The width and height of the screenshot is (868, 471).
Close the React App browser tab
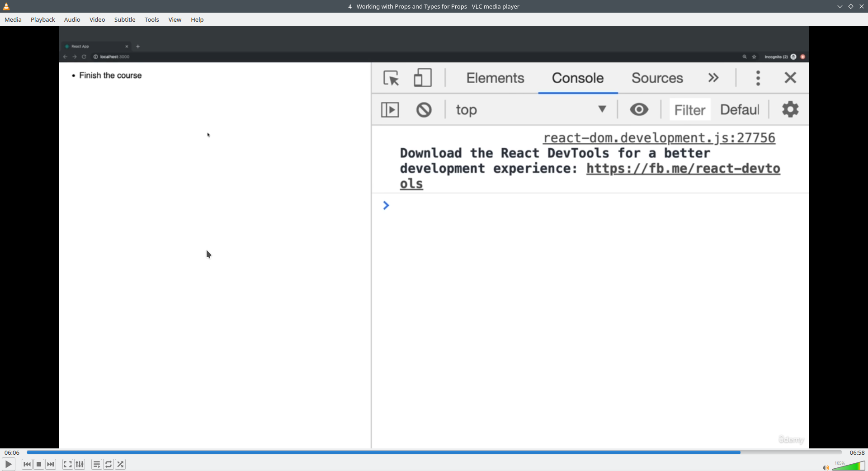(x=127, y=46)
